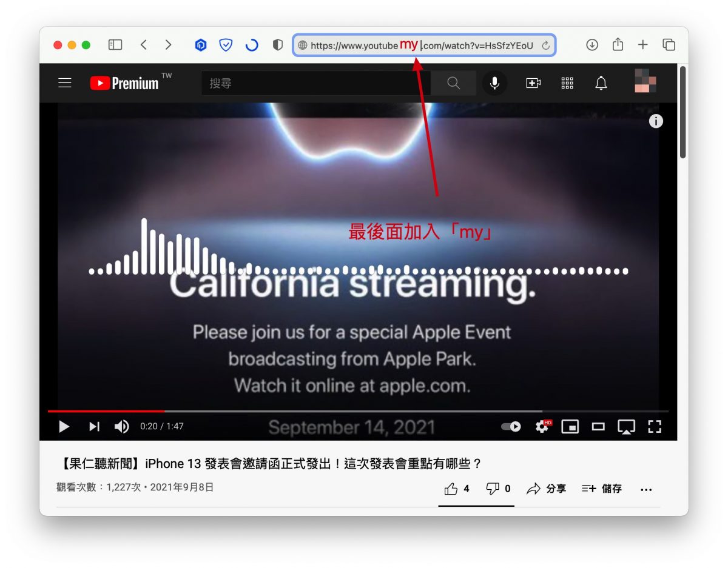Enter fullscreen mode

654,427
